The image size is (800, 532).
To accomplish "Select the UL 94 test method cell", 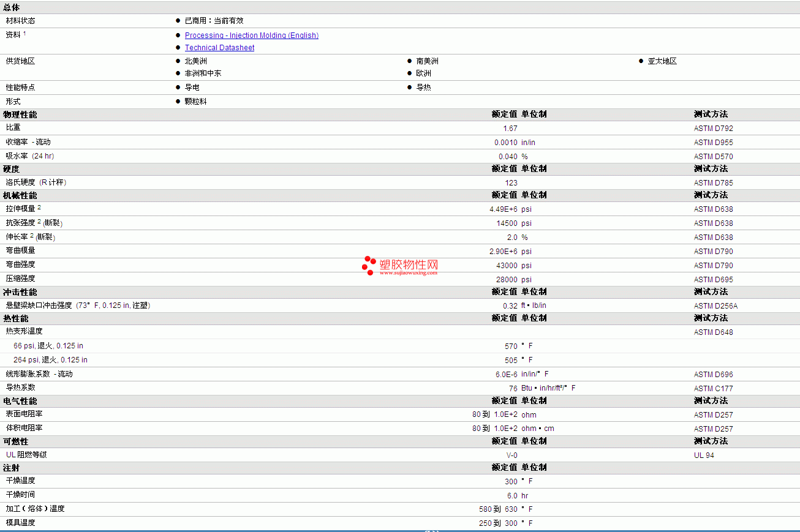I will click(x=704, y=455).
